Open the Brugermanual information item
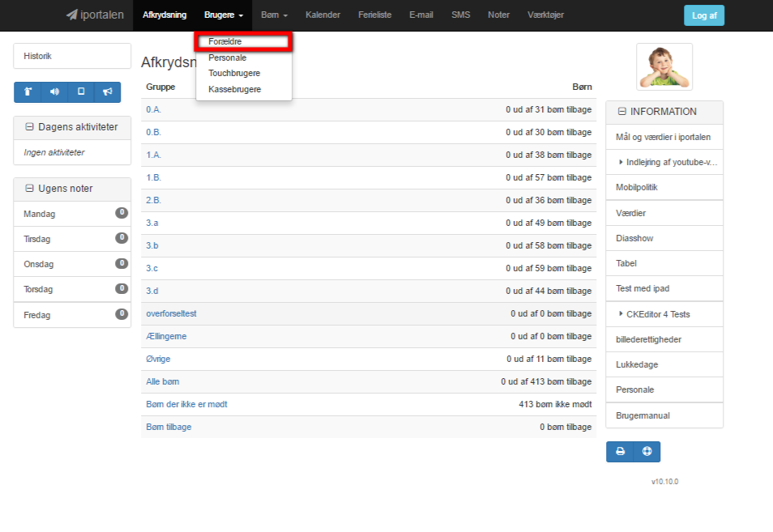This screenshot has width=773, height=532. pos(664,415)
